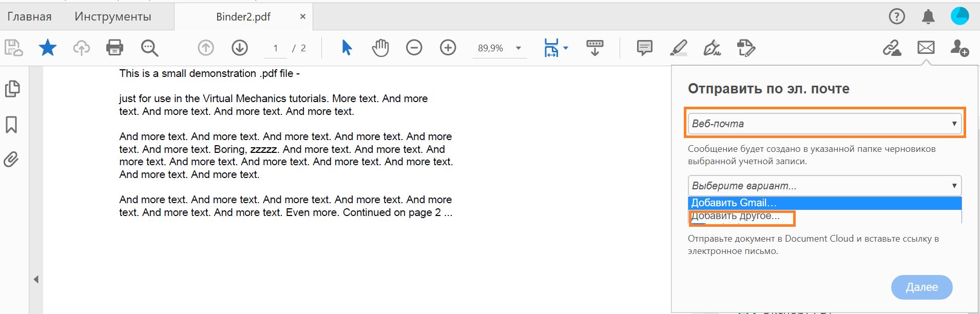Click the text 'Boring, zzzzz' in document
980x314 pixels.
pos(246,149)
